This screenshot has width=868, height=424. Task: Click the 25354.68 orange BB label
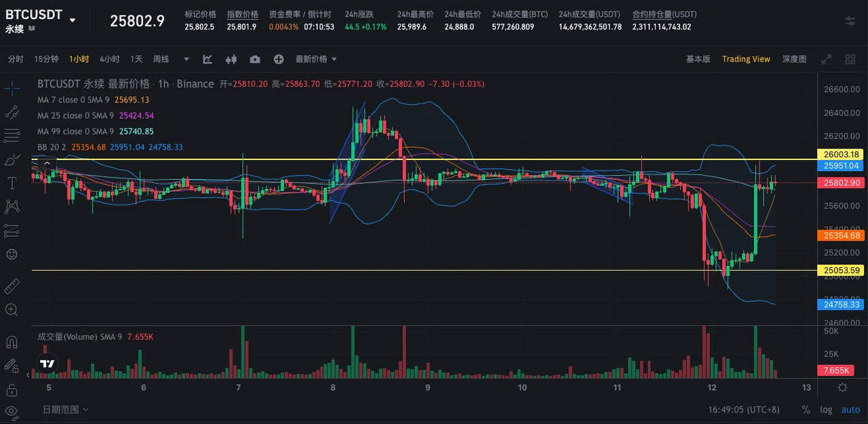point(841,235)
